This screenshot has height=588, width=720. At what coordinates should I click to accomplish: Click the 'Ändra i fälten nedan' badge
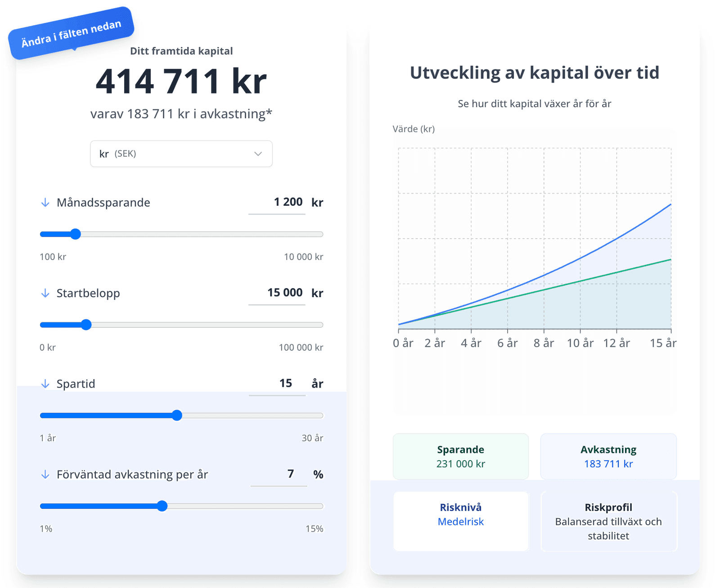point(71,33)
